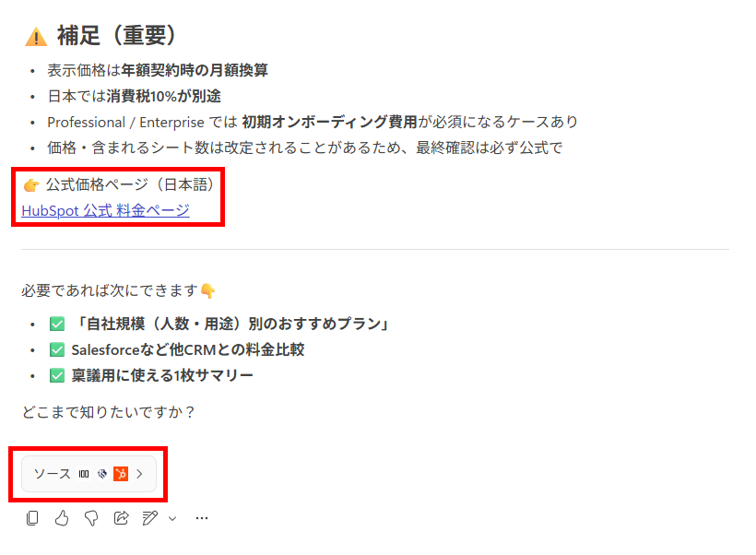Click the green check beside 自社規模 おすすめプラン
Image resolution: width=756 pixels, height=555 pixels.
tap(57, 324)
